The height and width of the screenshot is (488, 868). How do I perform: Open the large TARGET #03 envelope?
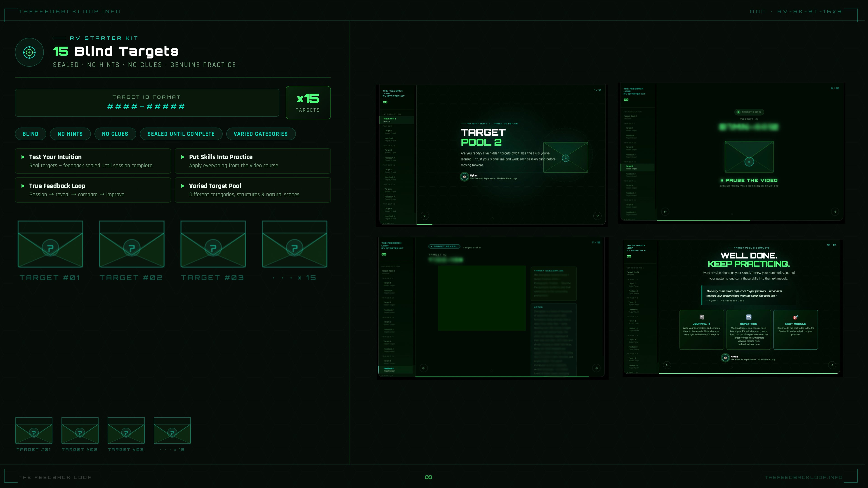[213, 244]
